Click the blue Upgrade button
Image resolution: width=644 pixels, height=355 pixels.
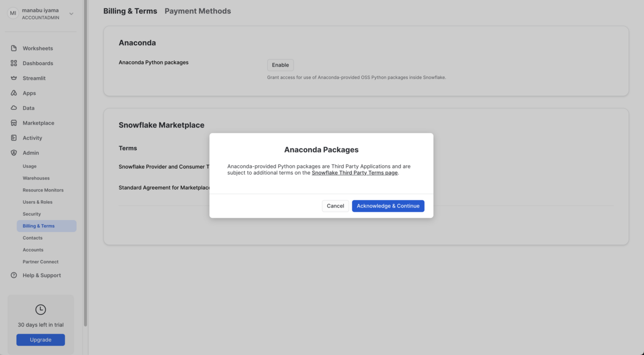click(41, 340)
